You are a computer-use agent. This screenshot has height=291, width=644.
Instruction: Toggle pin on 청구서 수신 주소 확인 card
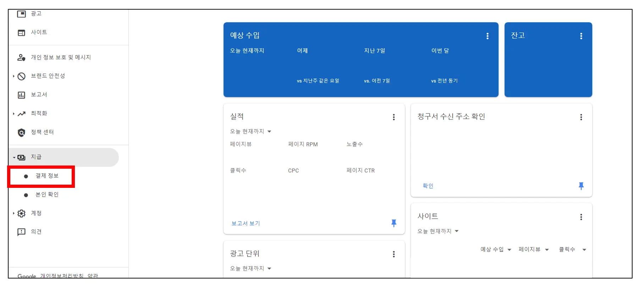pos(581,186)
